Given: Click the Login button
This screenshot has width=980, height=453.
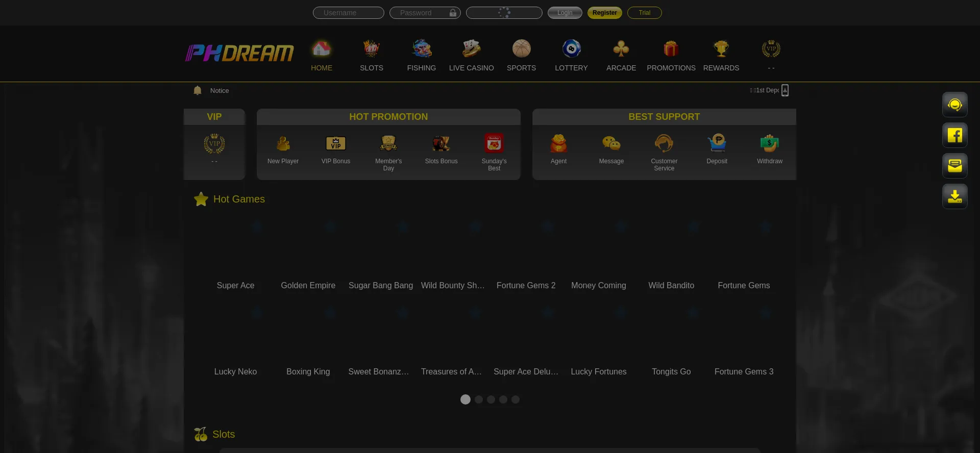Looking at the screenshot, I should (x=565, y=13).
